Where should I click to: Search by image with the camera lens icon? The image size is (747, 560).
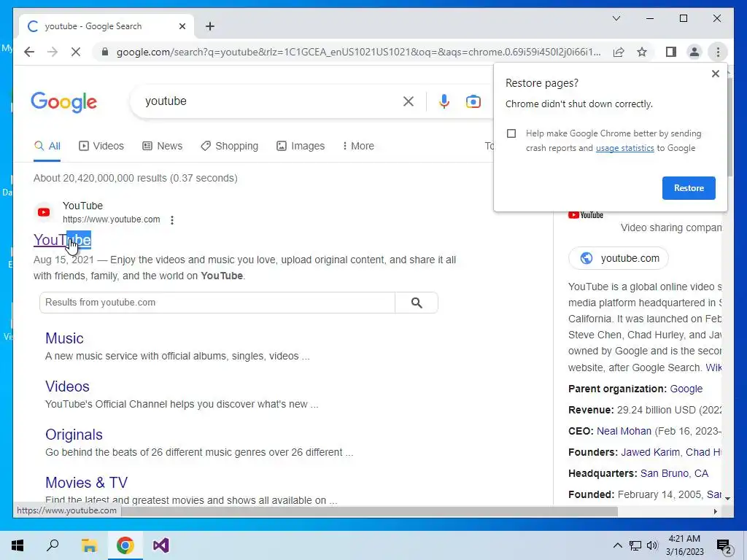[x=473, y=101]
